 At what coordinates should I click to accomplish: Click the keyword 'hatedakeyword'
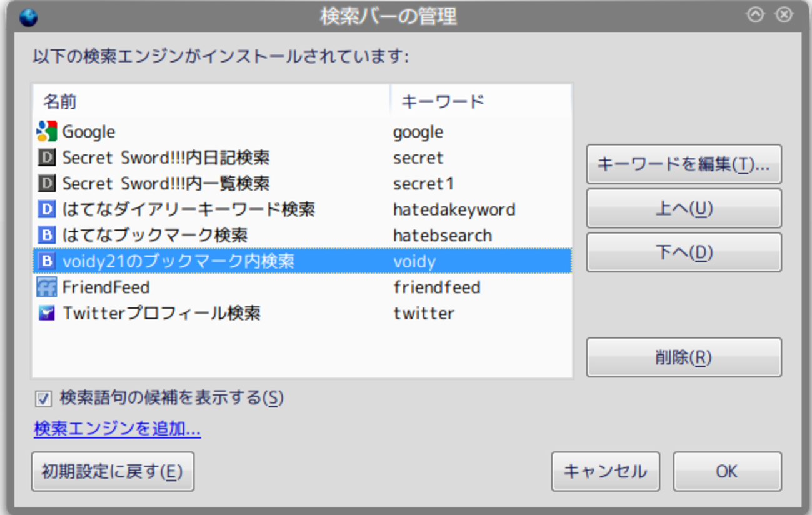tap(454, 209)
